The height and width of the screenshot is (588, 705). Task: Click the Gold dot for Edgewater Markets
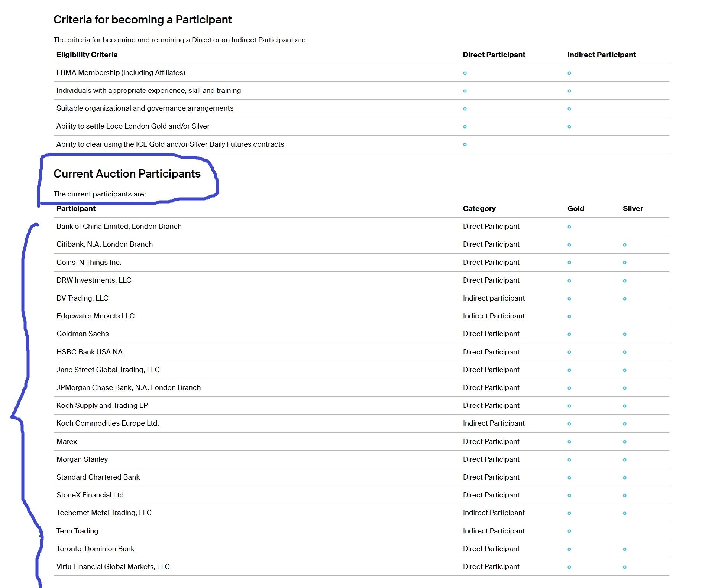[x=569, y=316]
